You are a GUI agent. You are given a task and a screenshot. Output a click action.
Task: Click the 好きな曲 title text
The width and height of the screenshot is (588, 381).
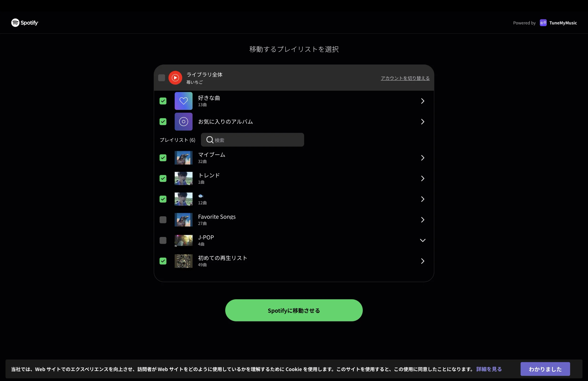[209, 98]
